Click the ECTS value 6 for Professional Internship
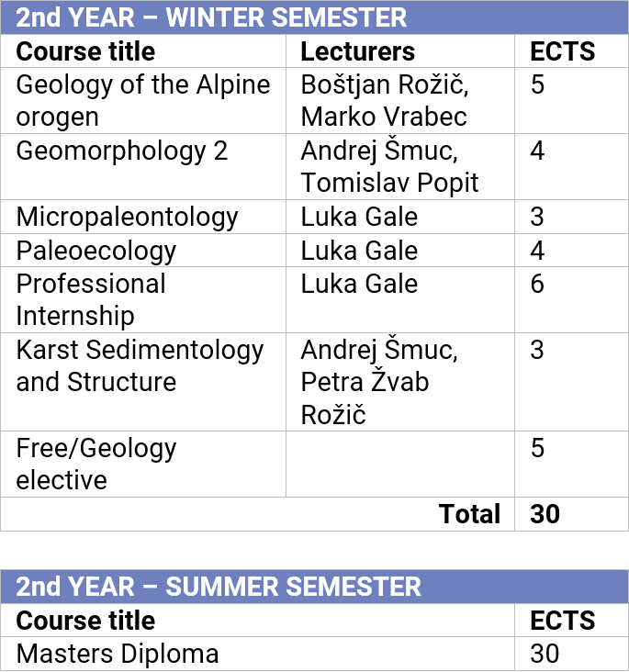629x672 pixels. click(x=537, y=284)
